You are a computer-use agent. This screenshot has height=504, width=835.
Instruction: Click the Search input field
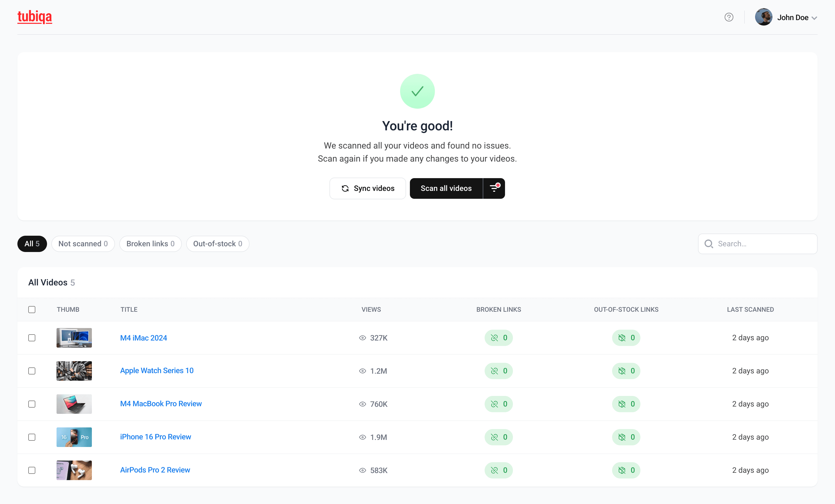point(758,244)
